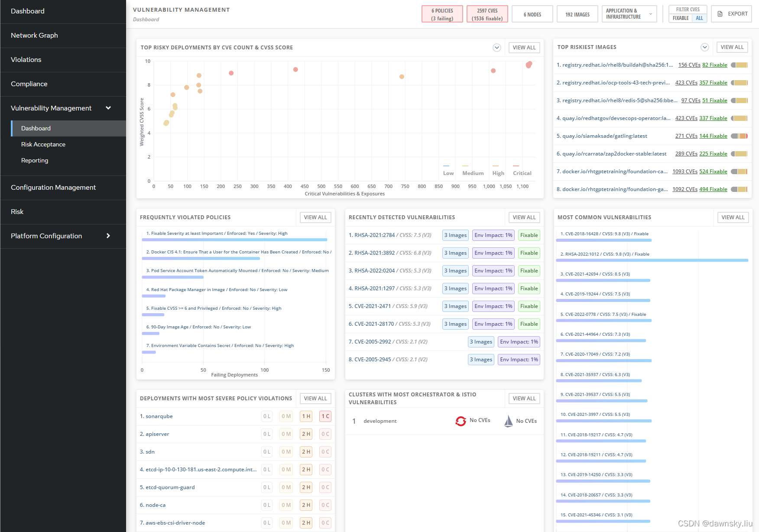Open Application & Infrastructure dropdown
This screenshot has height=532, width=759.
coord(629,14)
